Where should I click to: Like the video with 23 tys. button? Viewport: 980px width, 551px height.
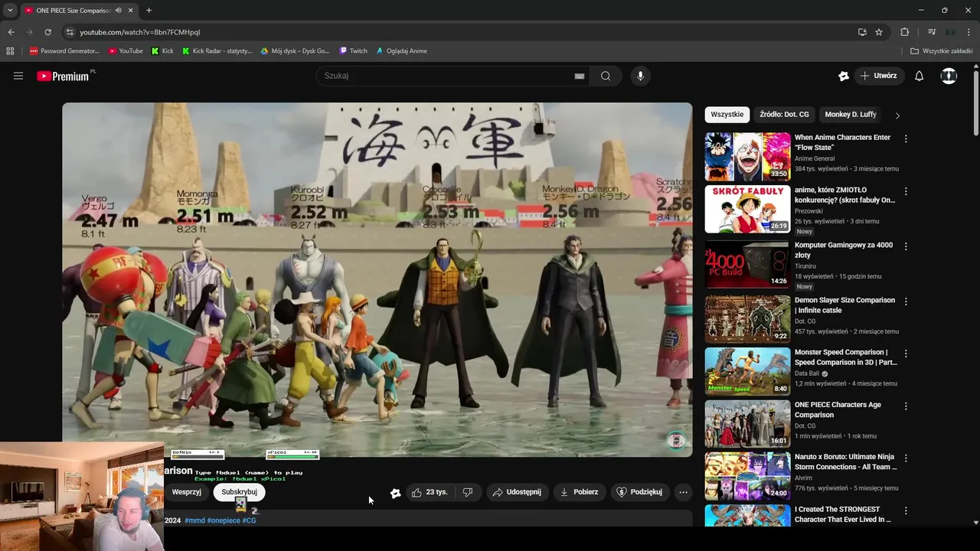pos(430,492)
